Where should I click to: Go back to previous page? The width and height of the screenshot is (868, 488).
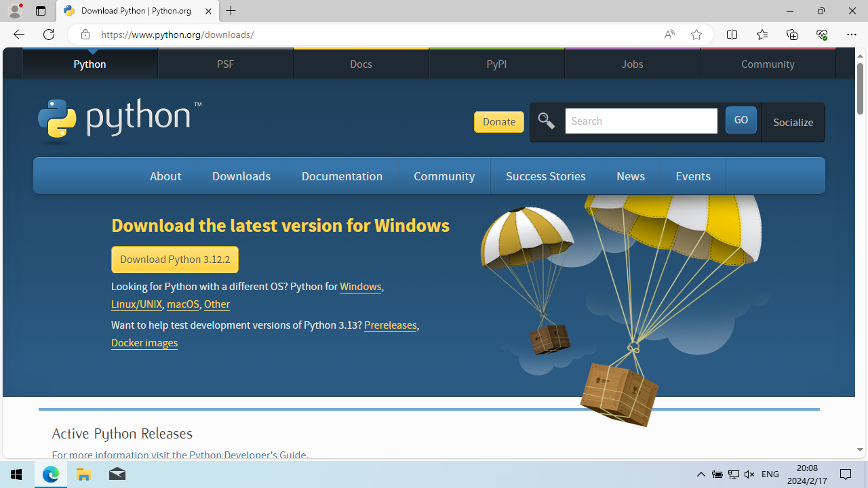(18, 35)
